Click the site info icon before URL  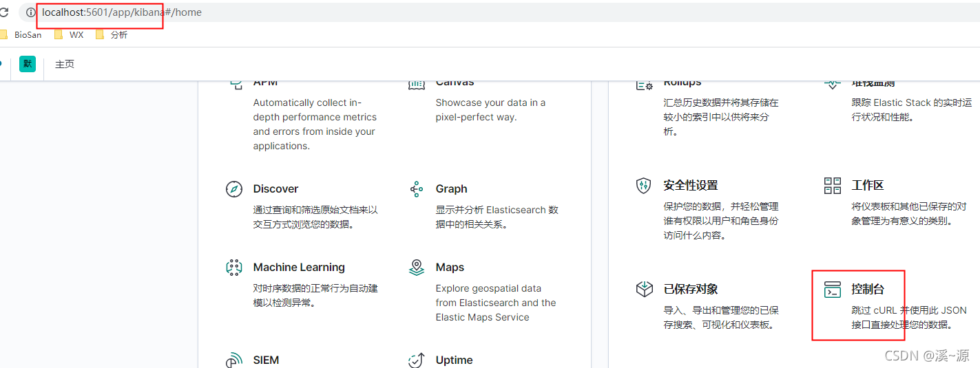click(x=31, y=12)
